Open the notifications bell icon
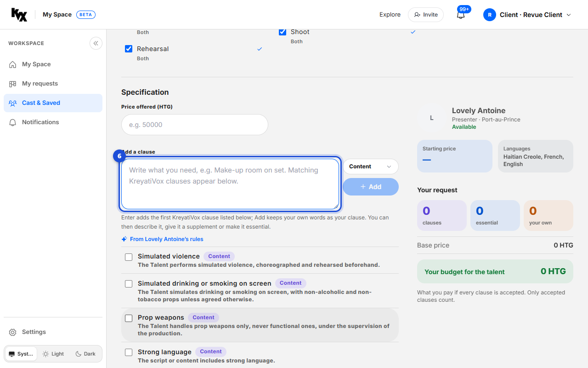This screenshot has width=588, height=368. click(461, 15)
